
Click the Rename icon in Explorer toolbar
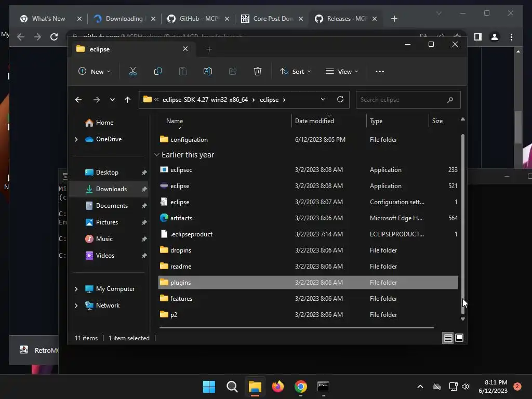click(x=208, y=72)
